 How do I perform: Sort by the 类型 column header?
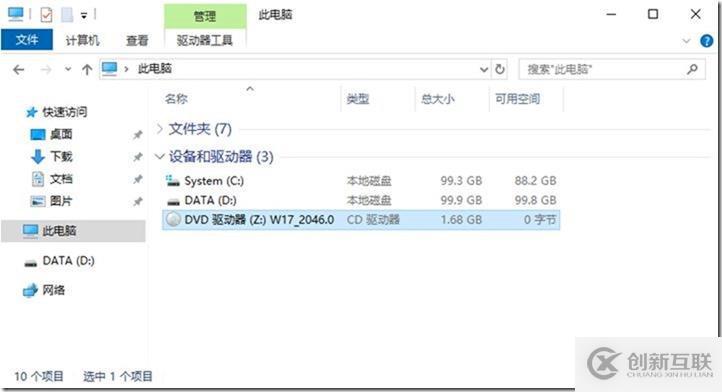358,99
